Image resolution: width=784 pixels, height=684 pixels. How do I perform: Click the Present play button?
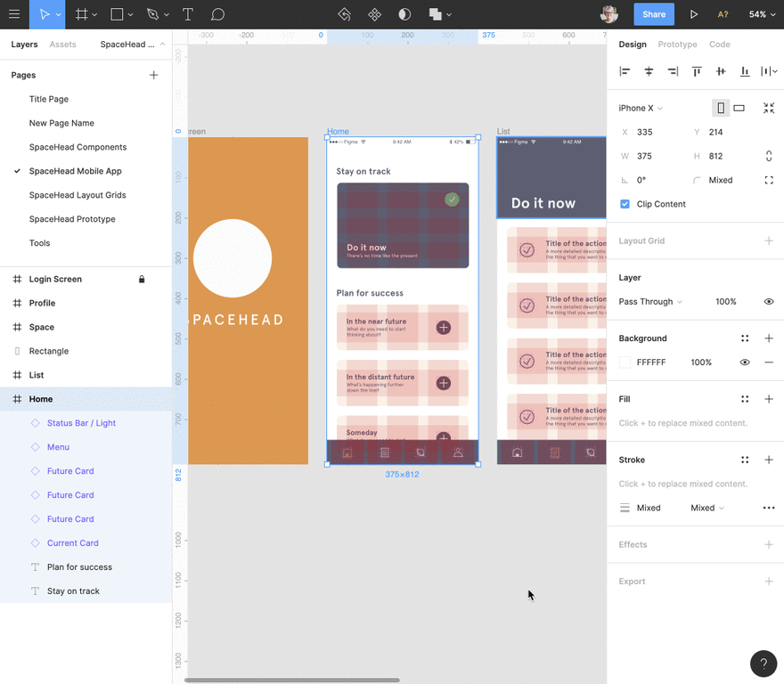(x=693, y=14)
